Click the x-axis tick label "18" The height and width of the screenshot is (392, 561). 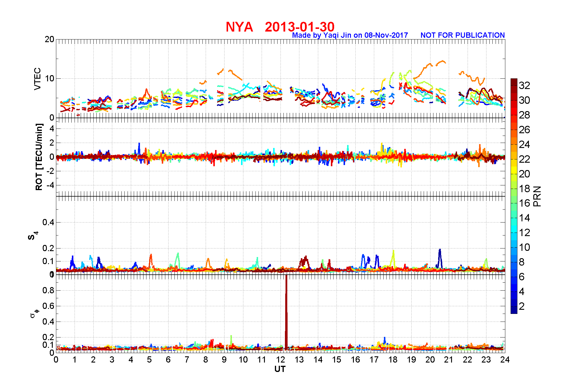pos(392,360)
